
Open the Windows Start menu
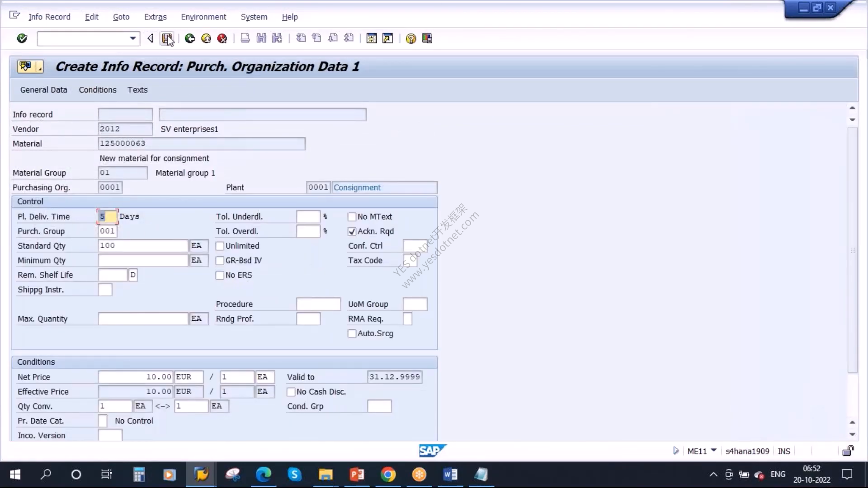15,474
